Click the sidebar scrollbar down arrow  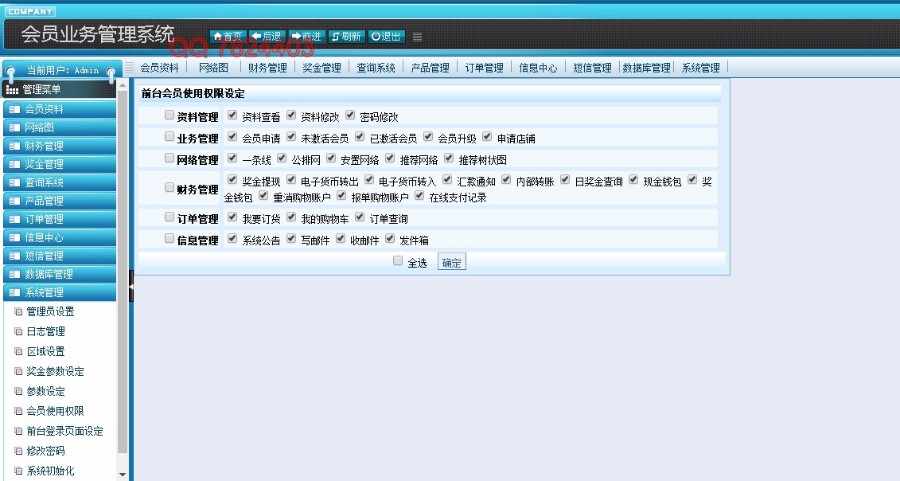point(122,475)
